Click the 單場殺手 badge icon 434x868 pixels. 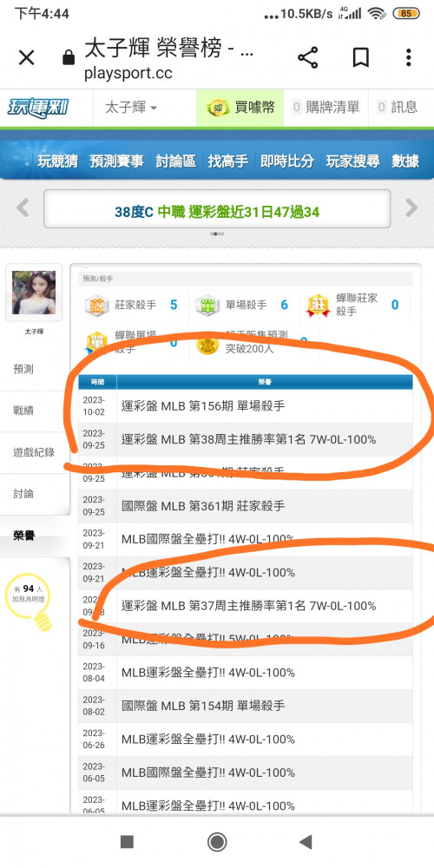[208, 305]
